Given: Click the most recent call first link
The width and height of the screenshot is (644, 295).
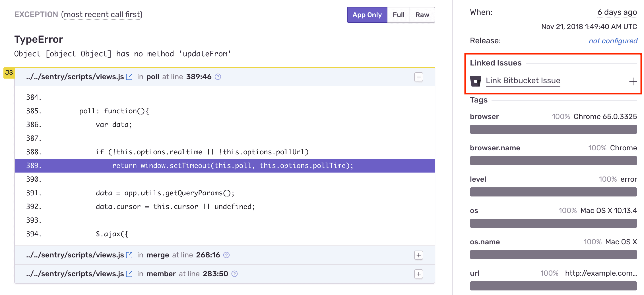Looking at the screenshot, I should click(103, 14).
